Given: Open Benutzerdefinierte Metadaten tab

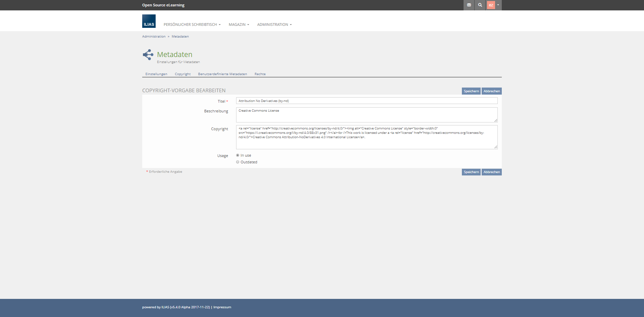Looking at the screenshot, I should [x=222, y=74].
